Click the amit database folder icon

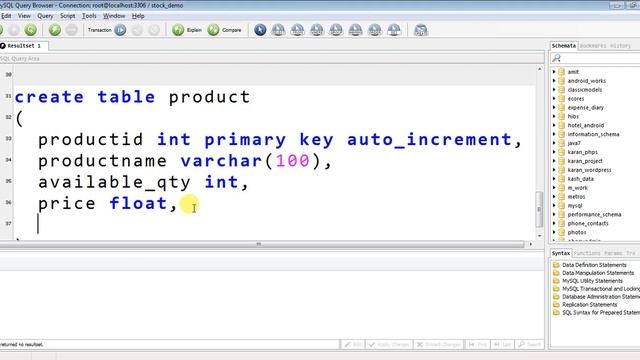[x=562, y=72]
